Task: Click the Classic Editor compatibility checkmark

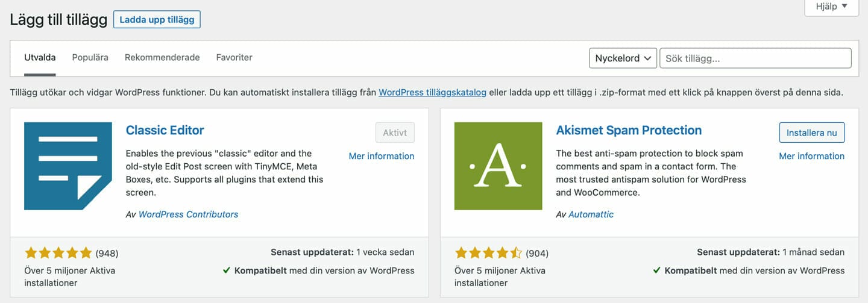Action: 227,270
